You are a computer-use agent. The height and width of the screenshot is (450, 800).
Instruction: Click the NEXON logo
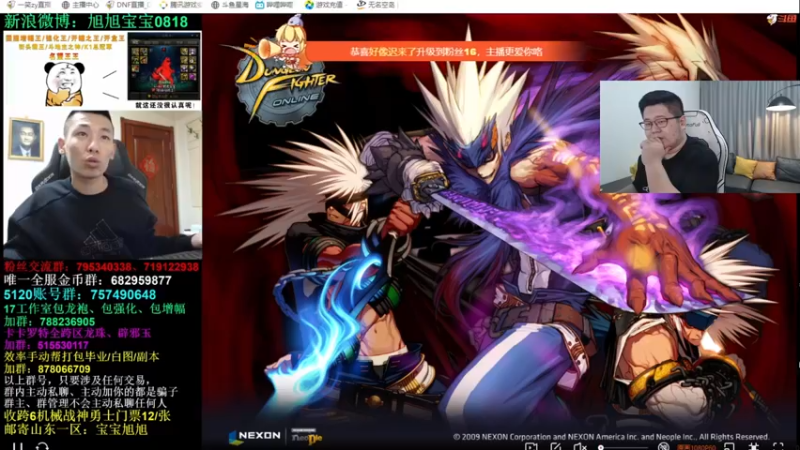tap(255, 436)
